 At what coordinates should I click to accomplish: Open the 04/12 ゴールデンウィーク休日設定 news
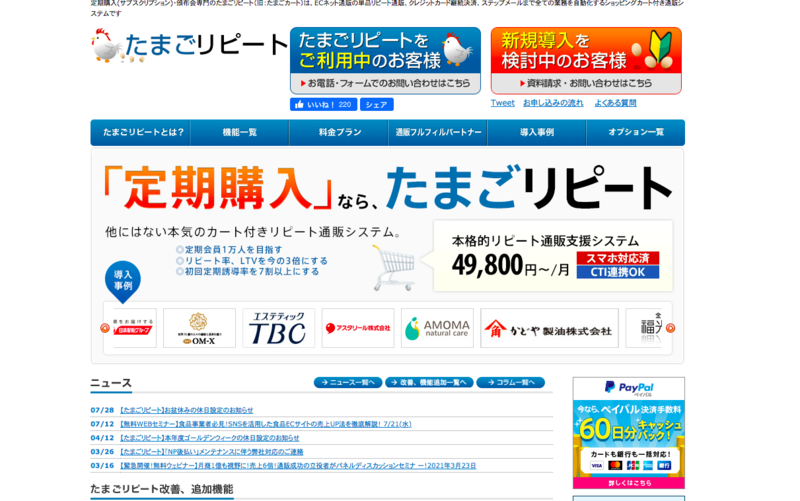tap(210, 438)
